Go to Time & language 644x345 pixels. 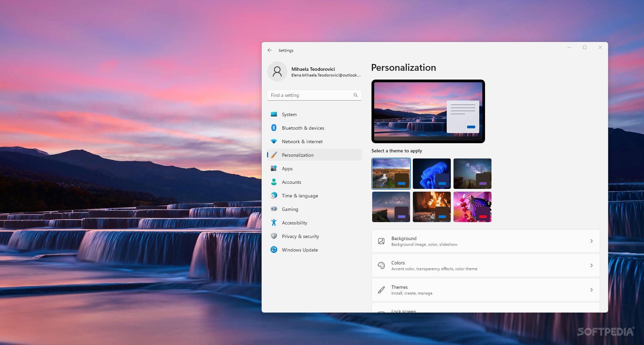[315, 196]
